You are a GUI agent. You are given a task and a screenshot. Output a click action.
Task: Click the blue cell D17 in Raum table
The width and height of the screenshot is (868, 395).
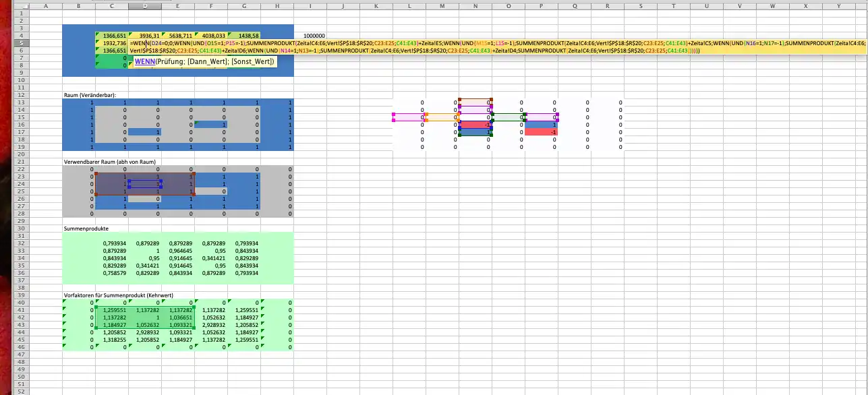[x=145, y=132]
